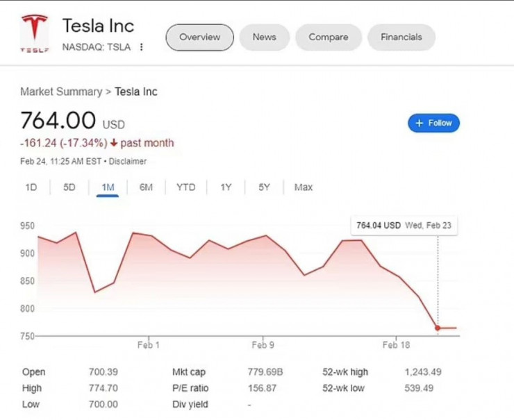Click the red data point on chart
Screen dimensions: 514x420
point(438,328)
